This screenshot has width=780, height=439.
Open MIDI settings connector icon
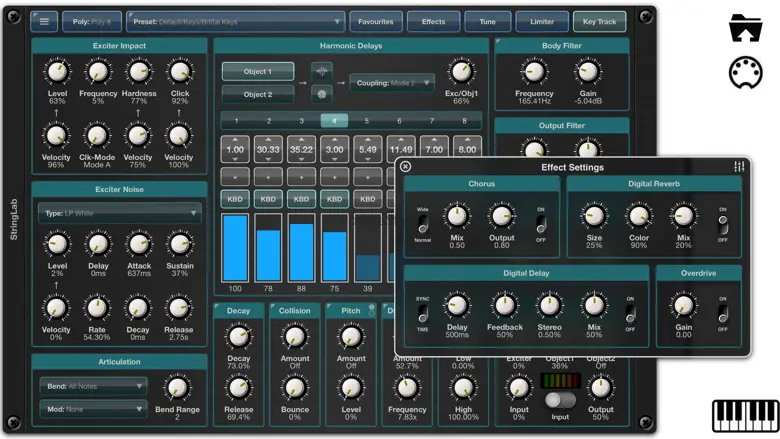click(x=746, y=72)
